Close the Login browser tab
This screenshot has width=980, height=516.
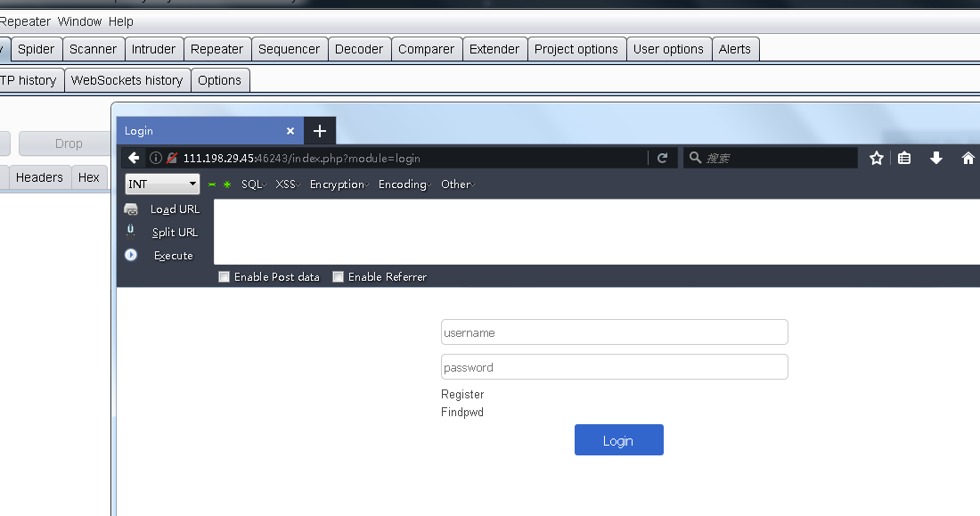coord(290,131)
